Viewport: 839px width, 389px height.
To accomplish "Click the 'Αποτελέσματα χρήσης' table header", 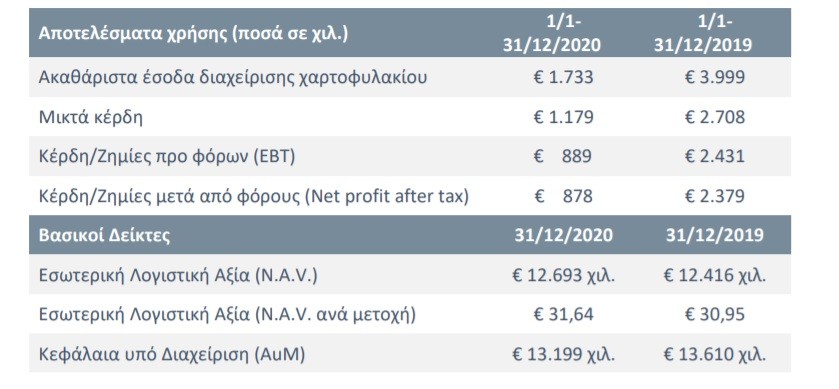I will 193,34.
